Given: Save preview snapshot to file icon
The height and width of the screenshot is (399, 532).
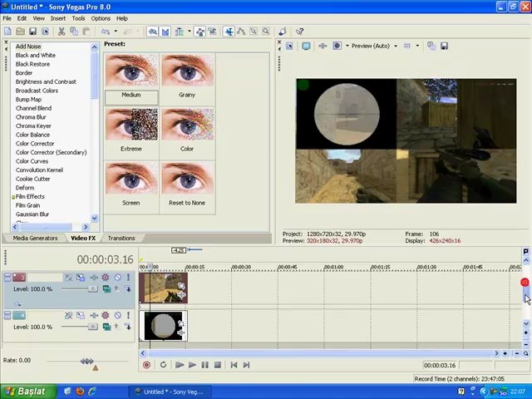Looking at the screenshot, I should [x=444, y=46].
